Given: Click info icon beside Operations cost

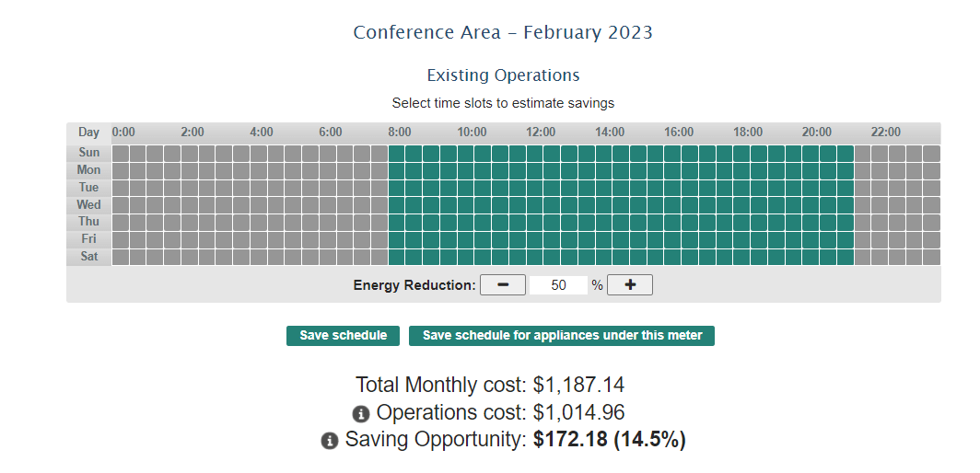Looking at the screenshot, I should click(x=360, y=414).
